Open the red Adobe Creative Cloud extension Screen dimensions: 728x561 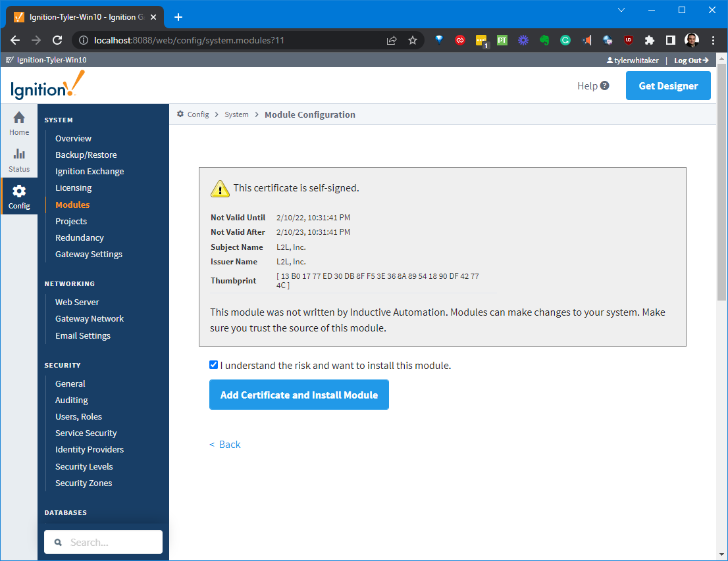460,40
